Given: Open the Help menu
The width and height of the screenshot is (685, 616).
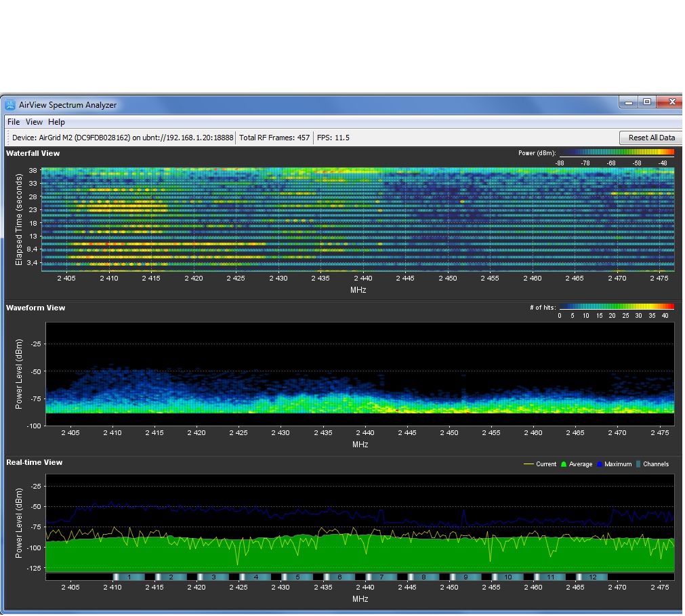Looking at the screenshot, I should coord(56,122).
